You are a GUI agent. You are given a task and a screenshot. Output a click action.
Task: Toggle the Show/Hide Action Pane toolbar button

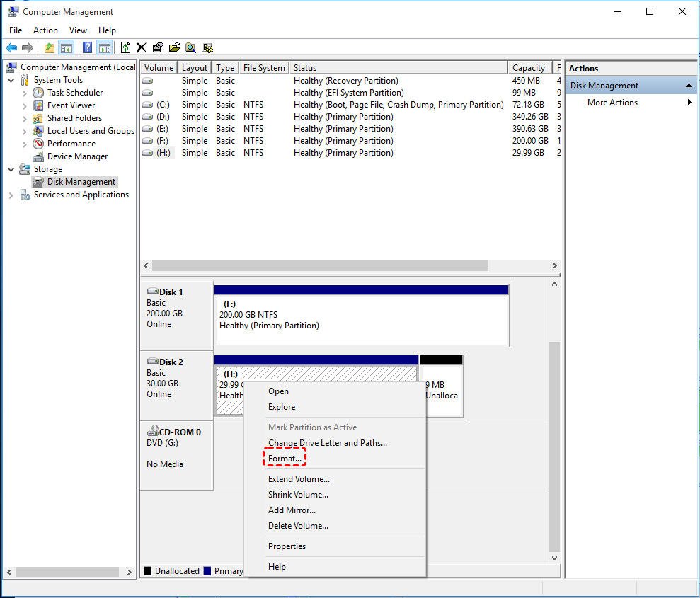coord(105,47)
